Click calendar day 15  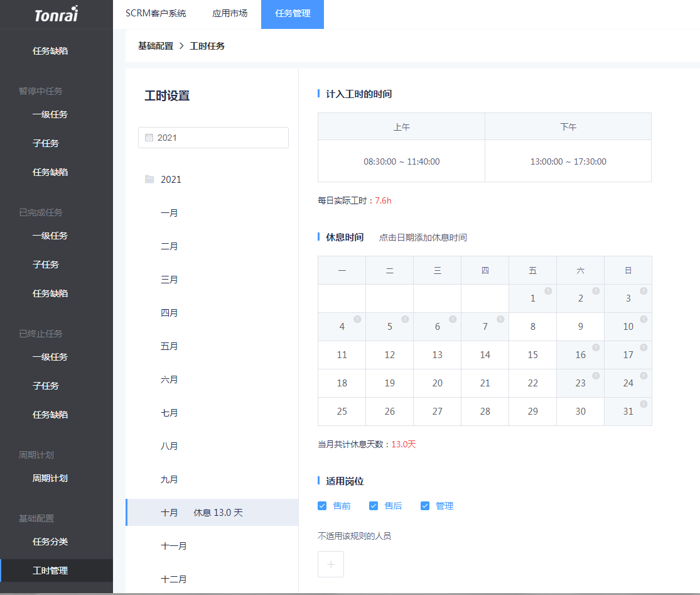click(x=532, y=355)
